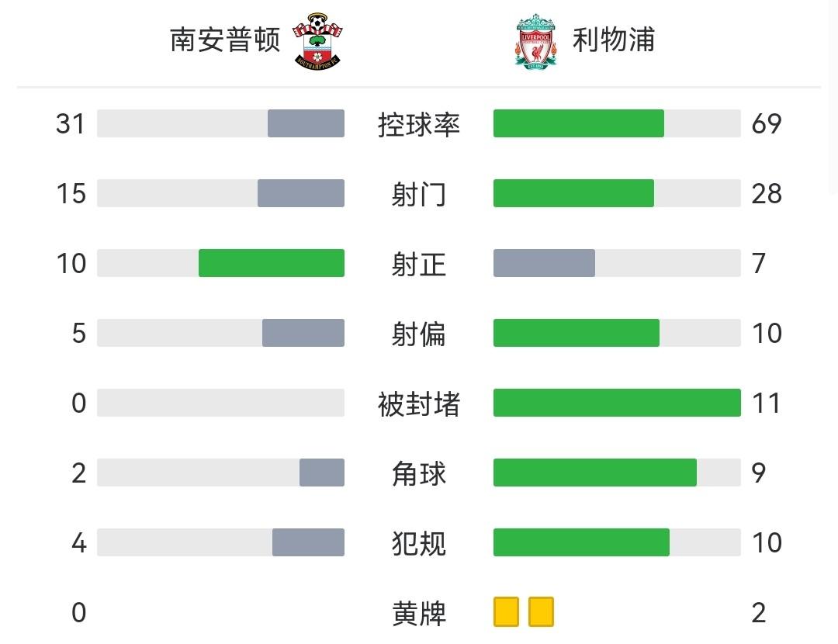
Task: Select the 角球 stat label
Action: point(419,473)
